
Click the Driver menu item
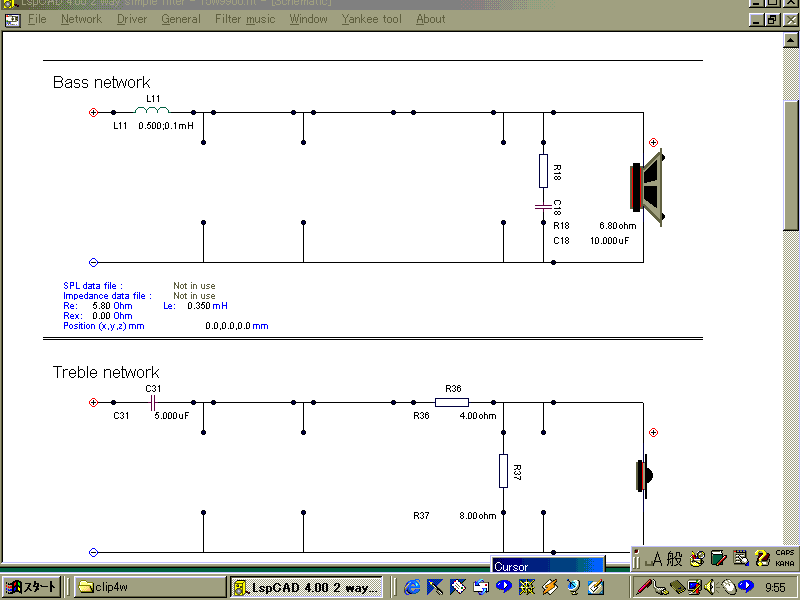click(x=131, y=19)
